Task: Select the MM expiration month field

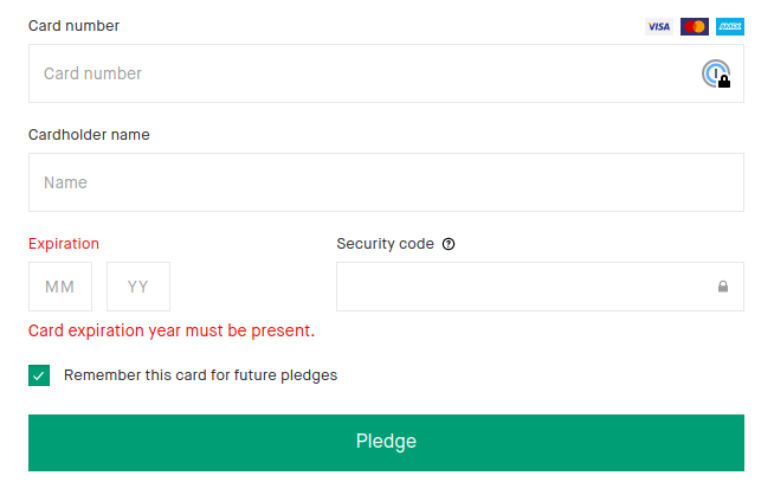Action: pyautogui.click(x=60, y=287)
